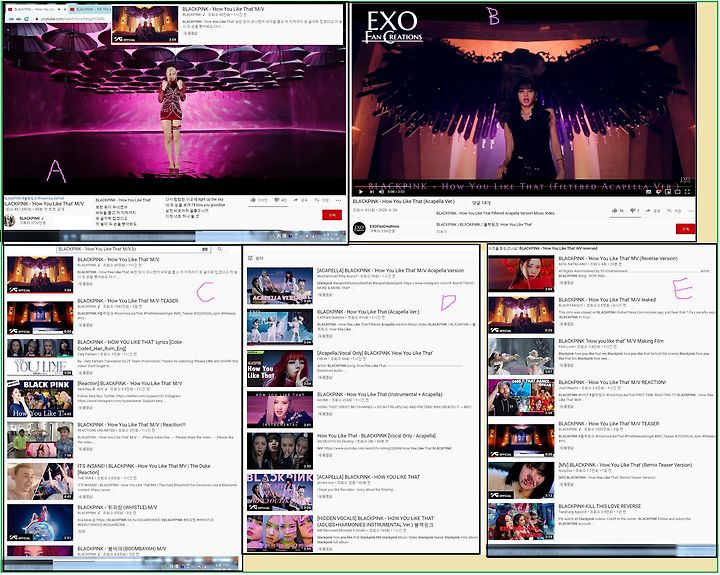Open 'M/V leaked' result title in panel E
This screenshot has width=720, height=575.
click(607, 299)
